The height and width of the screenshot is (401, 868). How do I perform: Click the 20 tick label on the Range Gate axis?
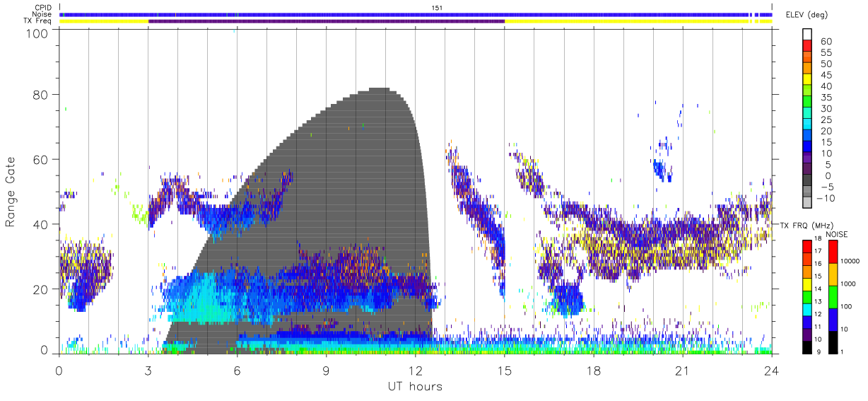(x=42, y=289)
